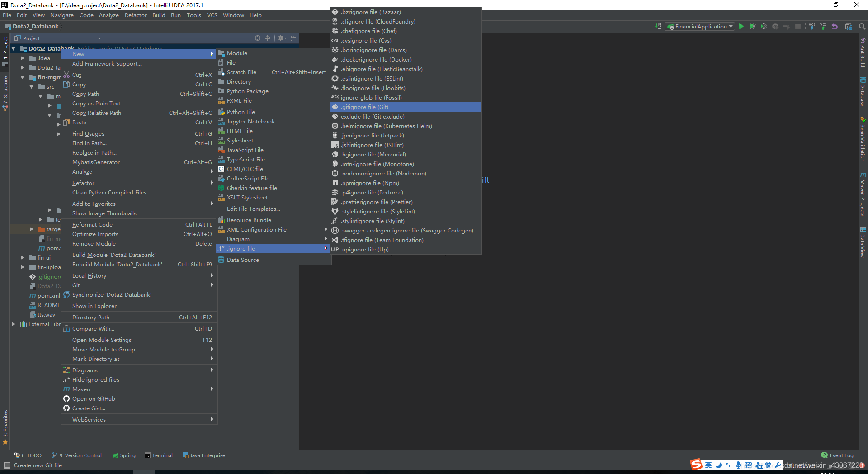This screenshot has width=868, height=474.
Task: Expand the .idea folder tree node
Action: (22, 58)
